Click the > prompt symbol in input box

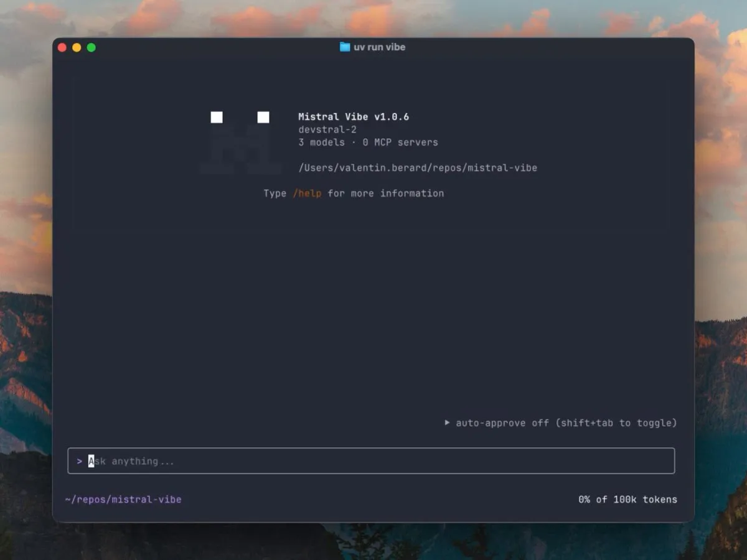(80, 461)
